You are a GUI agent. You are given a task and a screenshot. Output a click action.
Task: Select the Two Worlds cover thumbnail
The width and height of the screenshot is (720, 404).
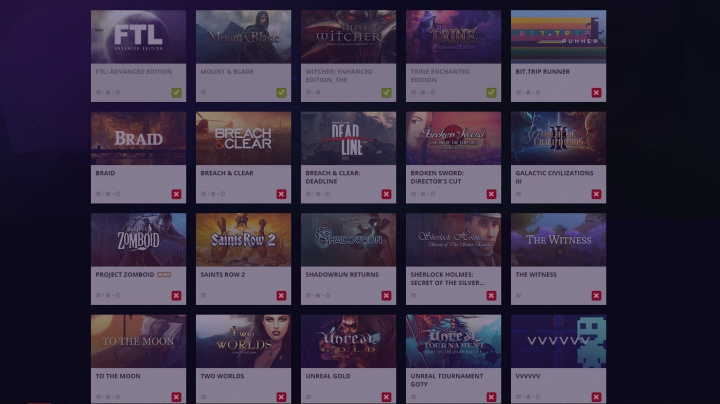point(243,341)
